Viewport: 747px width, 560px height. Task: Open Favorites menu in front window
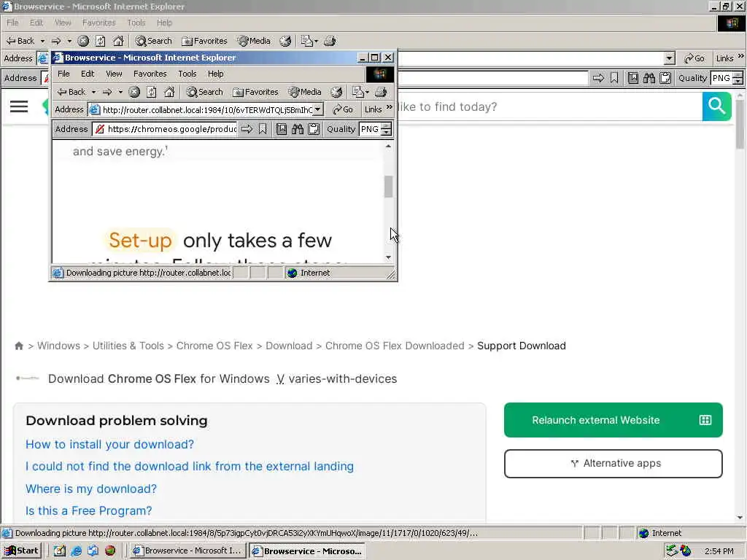(x=150, y=74)
